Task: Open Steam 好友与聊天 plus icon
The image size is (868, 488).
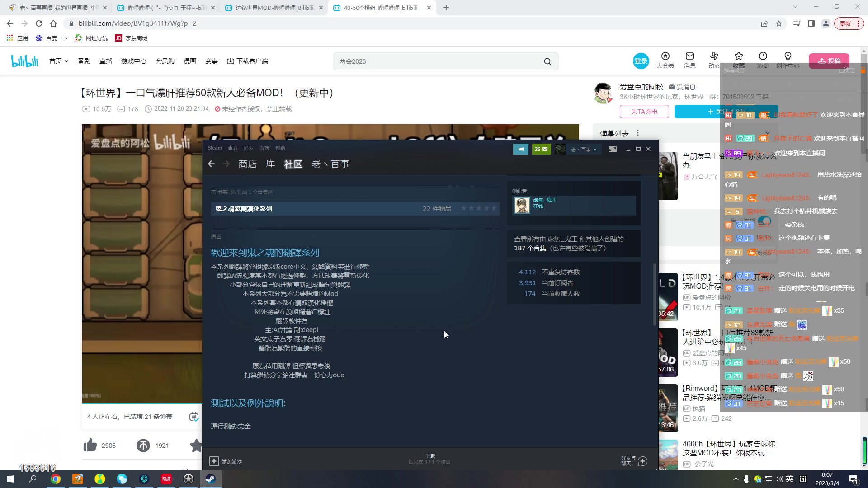Action: click(643, 461)
